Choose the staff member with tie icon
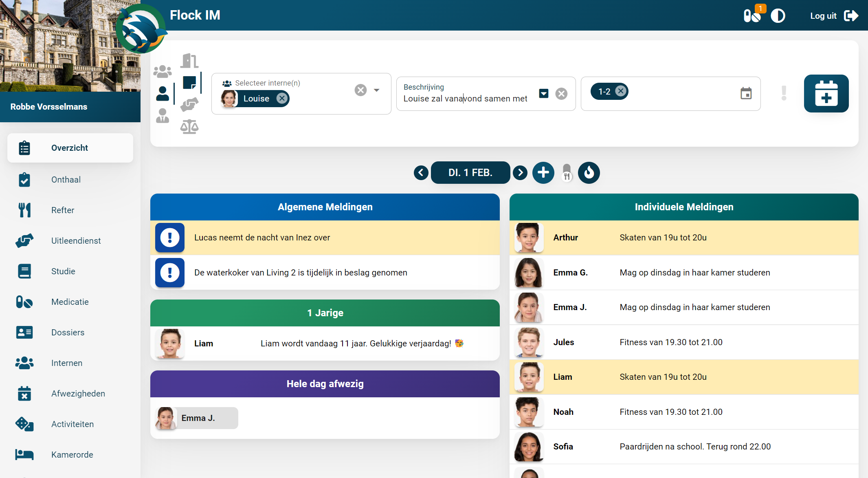Viewport: 868px width, 478px height. pyautogui.click(x=162, y=116)
